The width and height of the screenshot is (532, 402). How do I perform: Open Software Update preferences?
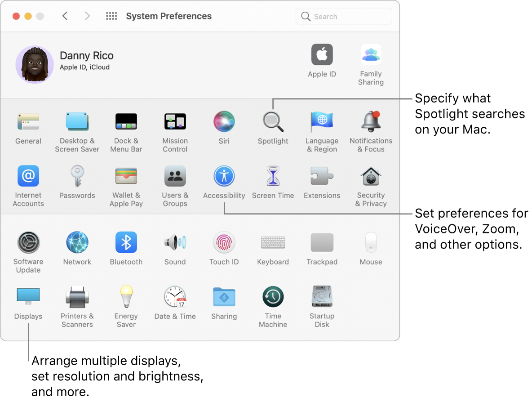(x=28, y=242)
